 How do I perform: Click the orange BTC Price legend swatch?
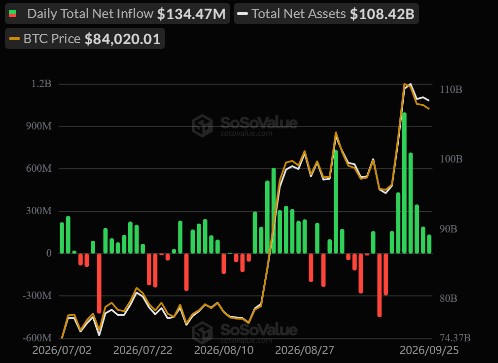pos(14,39)
